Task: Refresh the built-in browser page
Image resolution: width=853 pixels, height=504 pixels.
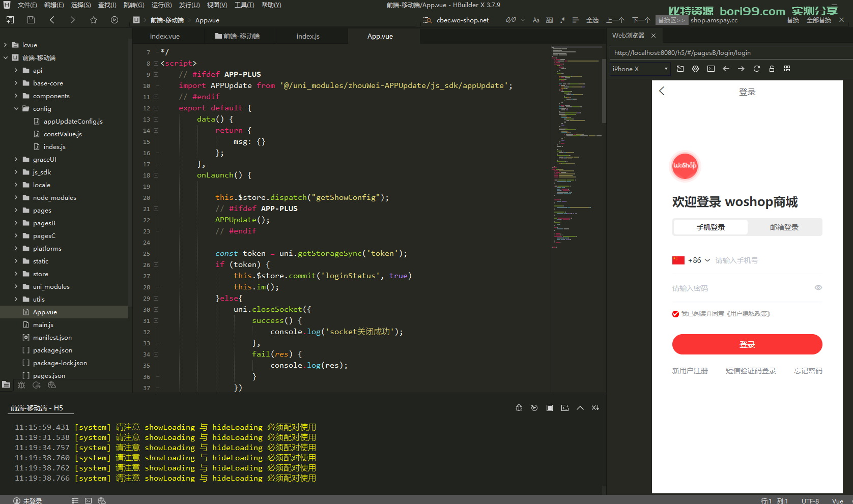Action: 757,69
